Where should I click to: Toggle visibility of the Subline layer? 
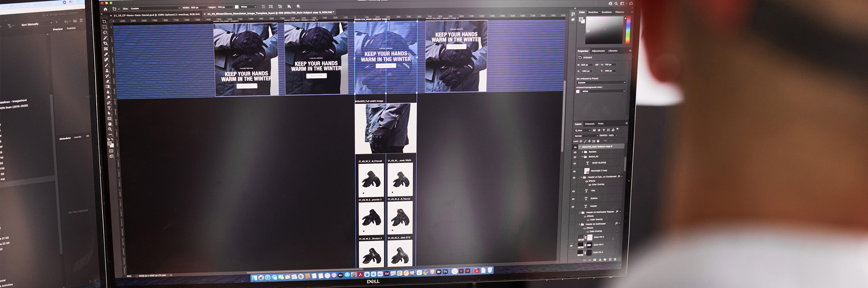(573, 199)
